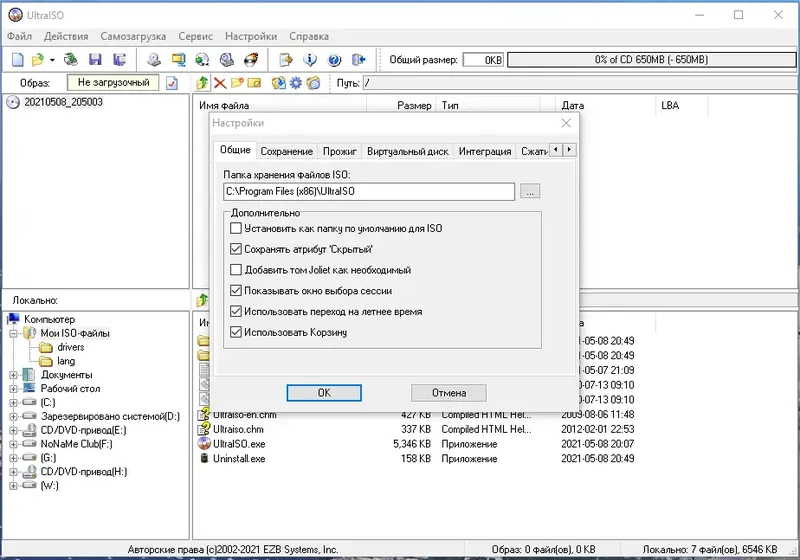The image size is (800, 560).
Task: Collapse the 'Мои ISO-файлы' tree node
Action: pos(14,334)
